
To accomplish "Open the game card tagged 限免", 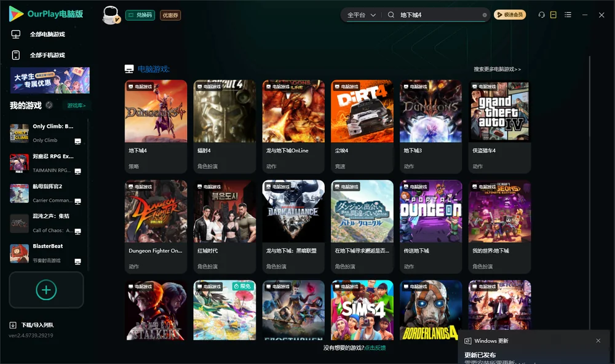I will tap(224, 310).
